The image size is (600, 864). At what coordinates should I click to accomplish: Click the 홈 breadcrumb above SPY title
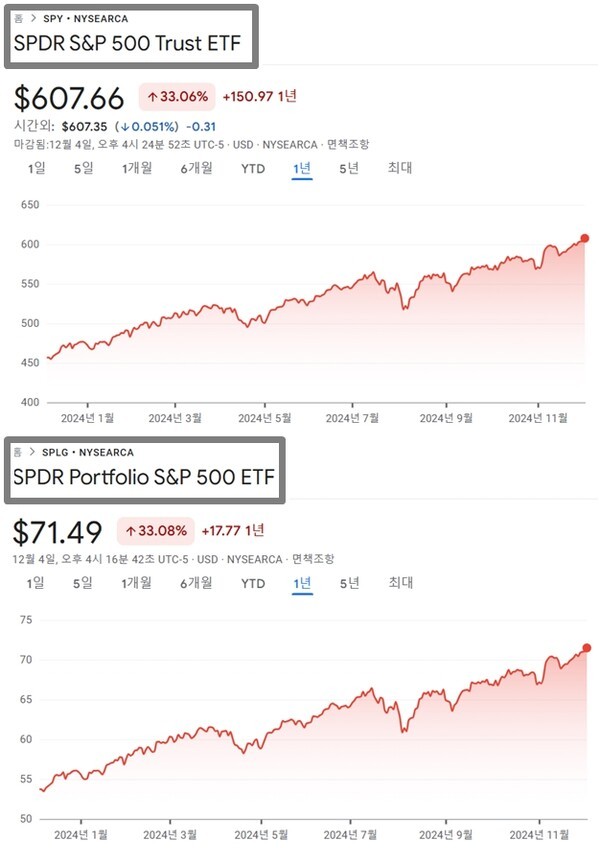tap(18, 18)
